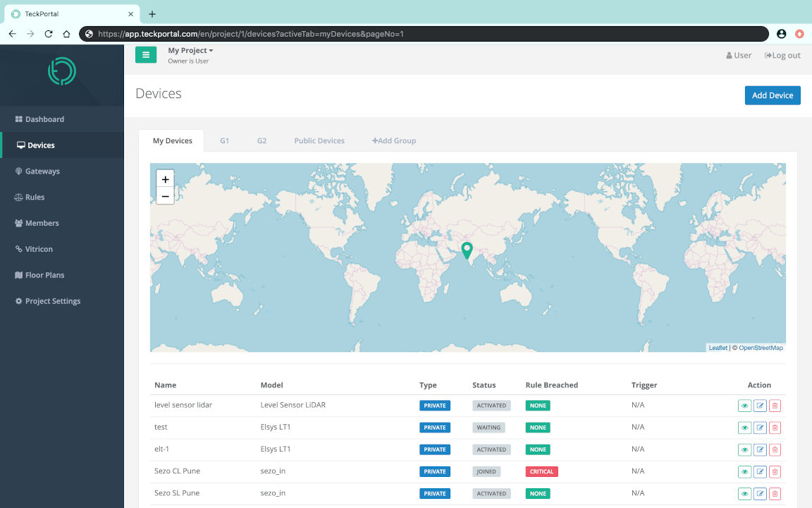The width and height of the screenshot is (812, 508).
Task: Open a new browser tab
Action: [152, 14]
